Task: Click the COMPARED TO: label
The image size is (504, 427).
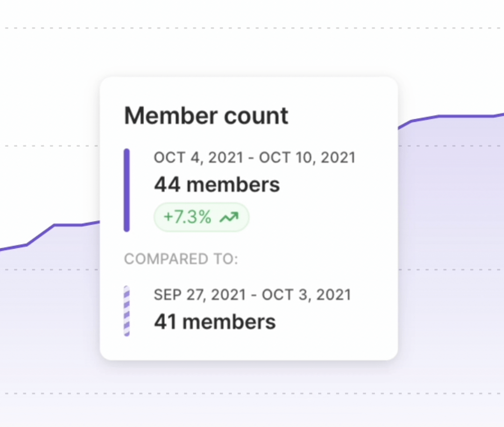Action: point(181,259)
